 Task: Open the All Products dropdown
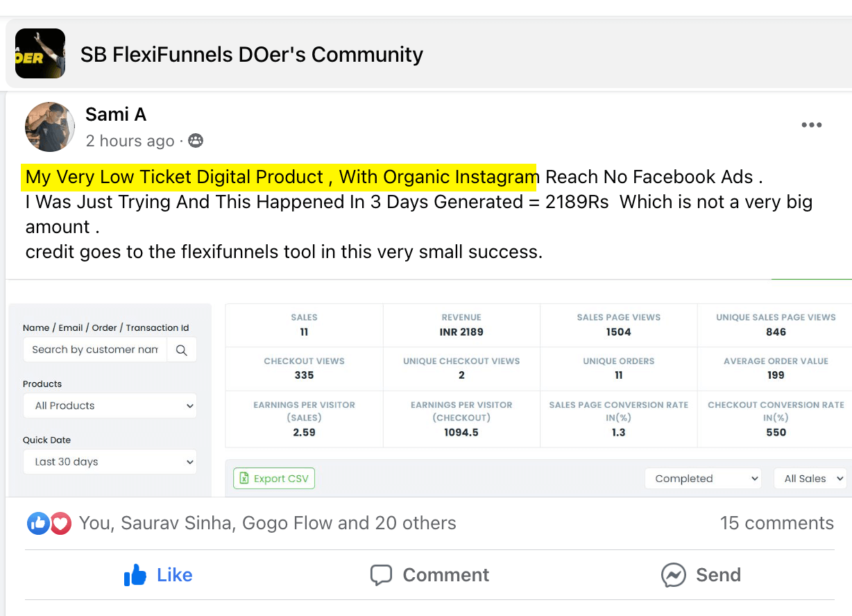(110, 406)
